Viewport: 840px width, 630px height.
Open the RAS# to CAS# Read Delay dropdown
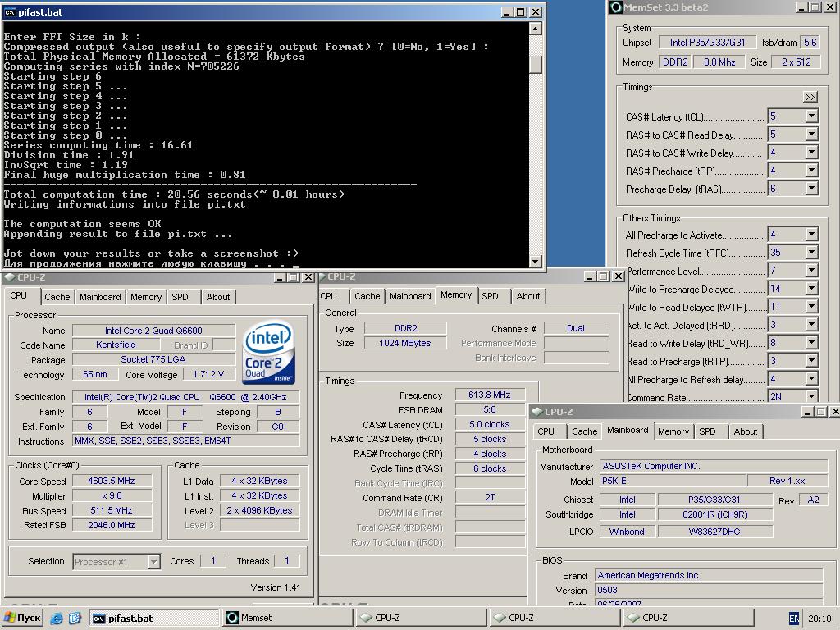tap(811, 135)
